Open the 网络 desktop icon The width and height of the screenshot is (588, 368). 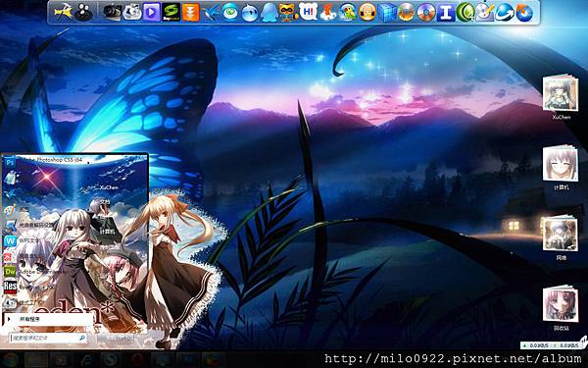[x=561, y=237]
